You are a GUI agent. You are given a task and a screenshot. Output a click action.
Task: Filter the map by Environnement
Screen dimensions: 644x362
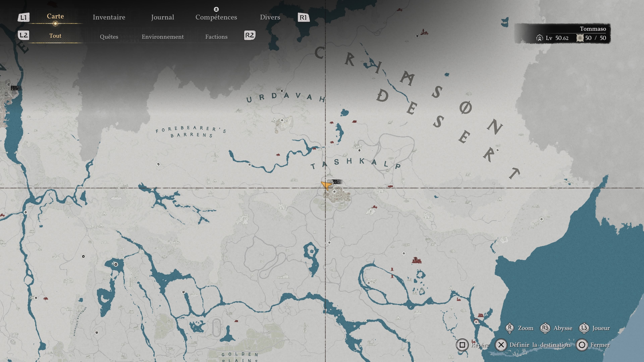(x=163, y=37)
